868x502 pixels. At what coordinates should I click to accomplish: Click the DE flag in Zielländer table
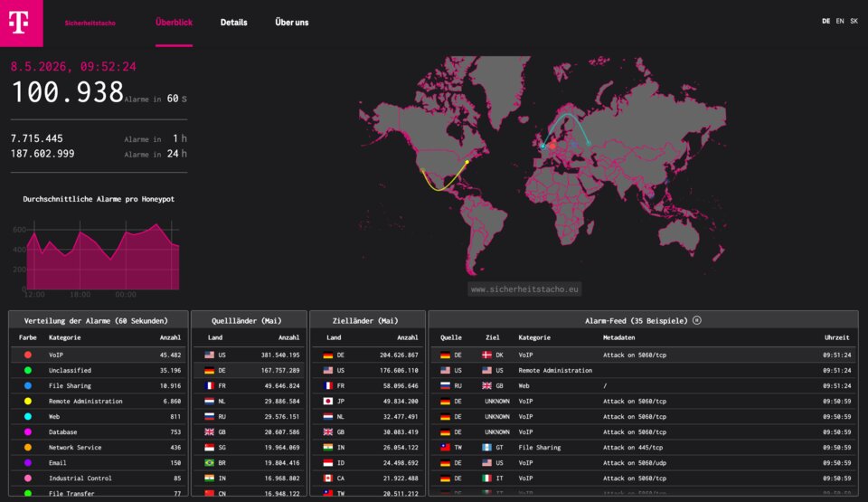(328, 355)
